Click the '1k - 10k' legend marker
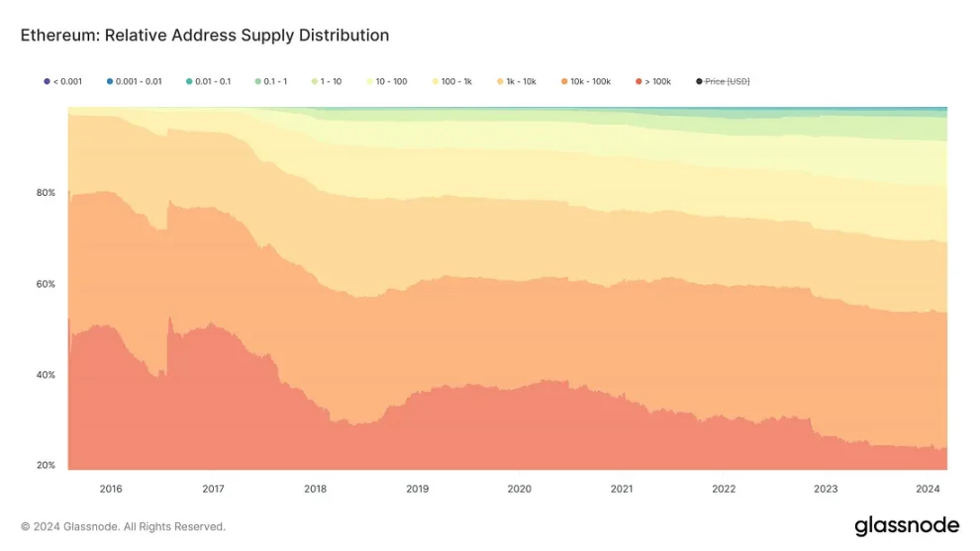This screenshot has width=980, height=551. 500,82
